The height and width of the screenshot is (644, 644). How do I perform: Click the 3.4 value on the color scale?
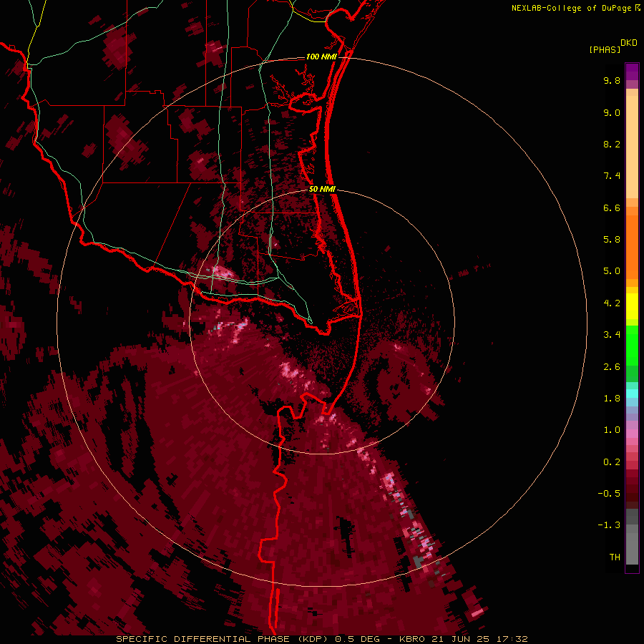click(612, 335)
